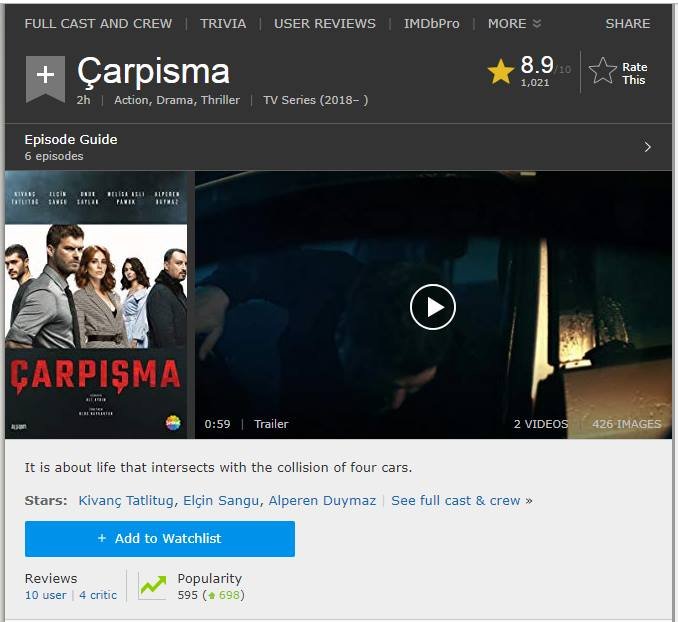
Task: Open Elçin Sangu's actor page
Action: (222, 500)
